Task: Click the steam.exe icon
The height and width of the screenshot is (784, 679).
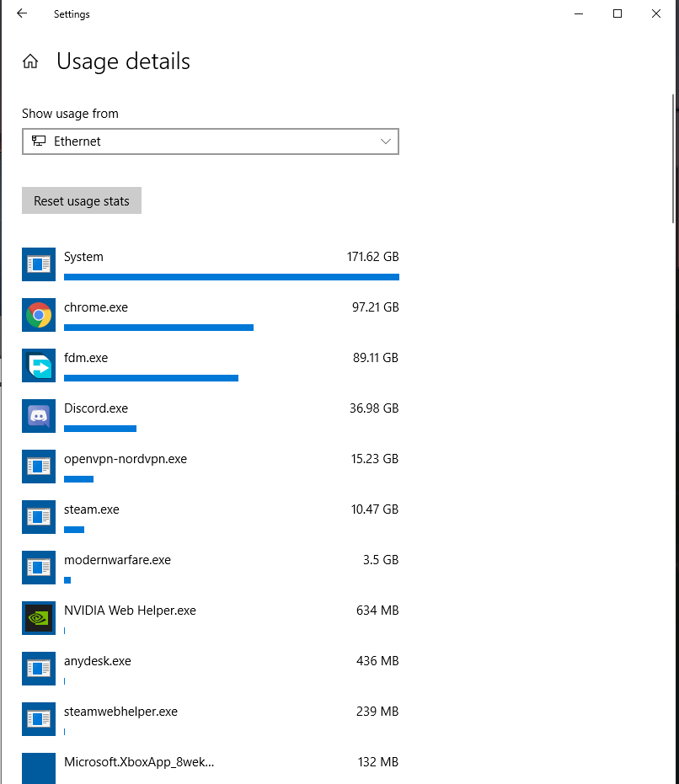Action: pos(39,516)
